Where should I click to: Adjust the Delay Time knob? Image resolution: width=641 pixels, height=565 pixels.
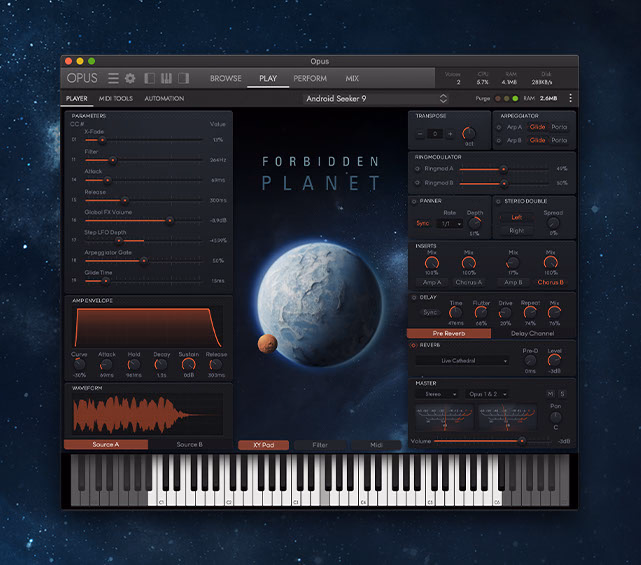click(x=455, y=313)
